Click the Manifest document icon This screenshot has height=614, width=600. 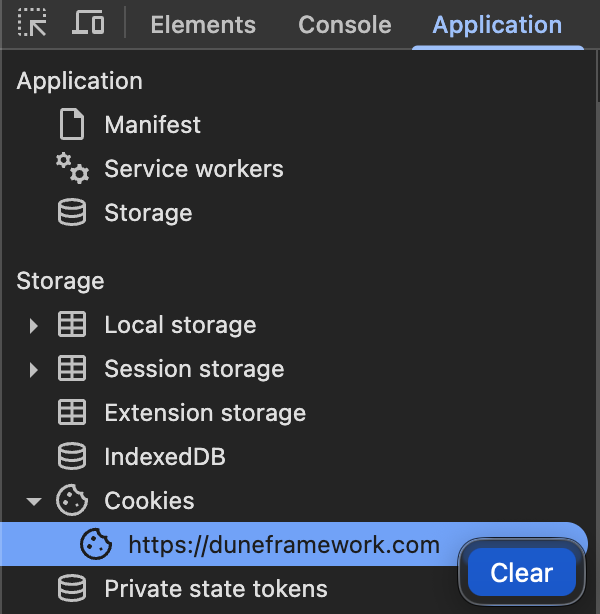(72, 125)
